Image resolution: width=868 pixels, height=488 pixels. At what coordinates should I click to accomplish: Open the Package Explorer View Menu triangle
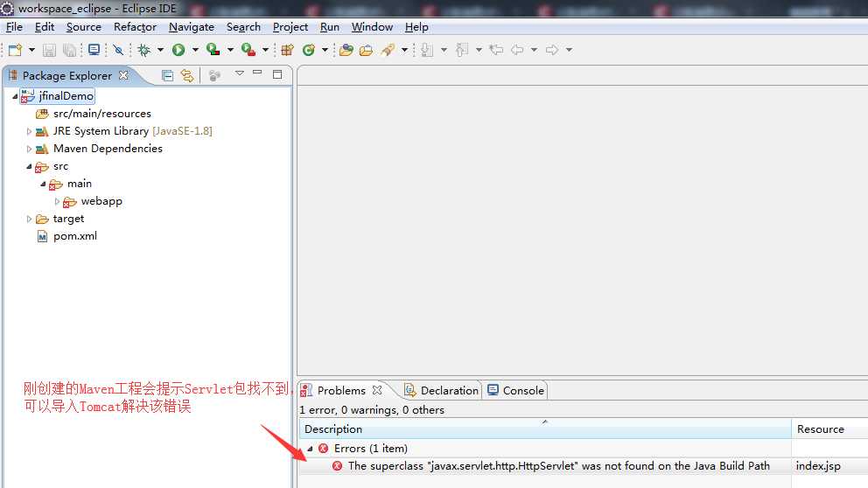tap(239, 73)
